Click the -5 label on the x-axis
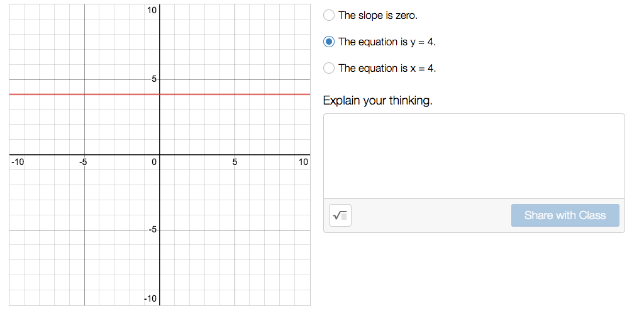 coord(83,162)
